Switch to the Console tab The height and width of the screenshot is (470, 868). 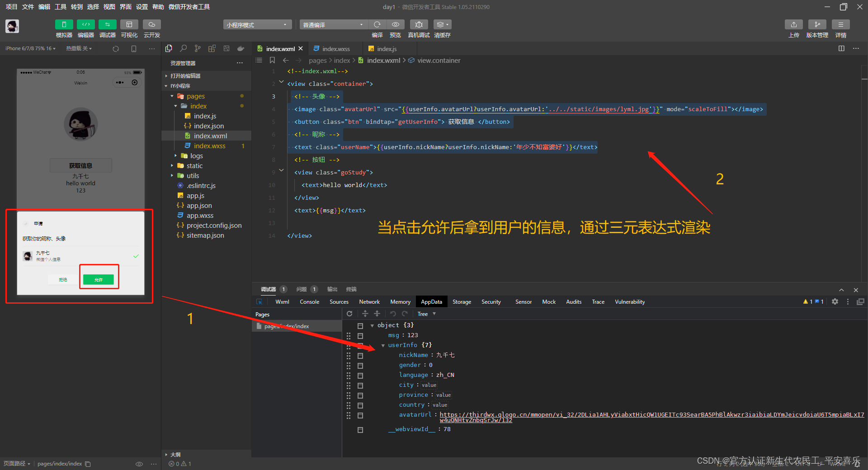pos(309,302)
